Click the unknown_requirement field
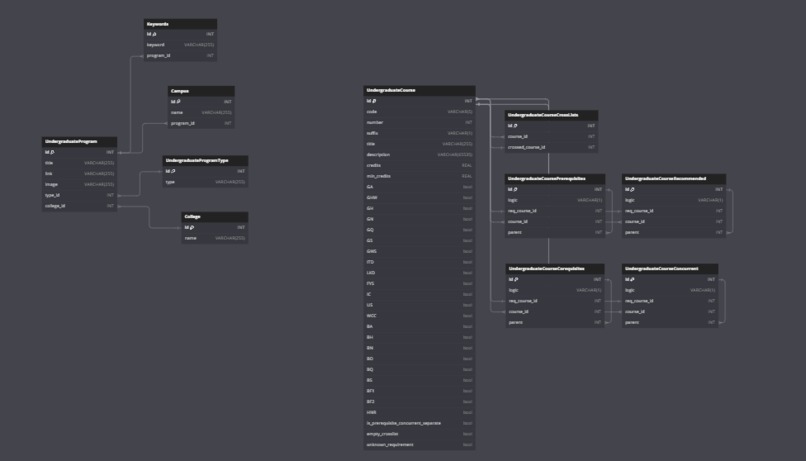The image size is (806, 461). (419, 445)
